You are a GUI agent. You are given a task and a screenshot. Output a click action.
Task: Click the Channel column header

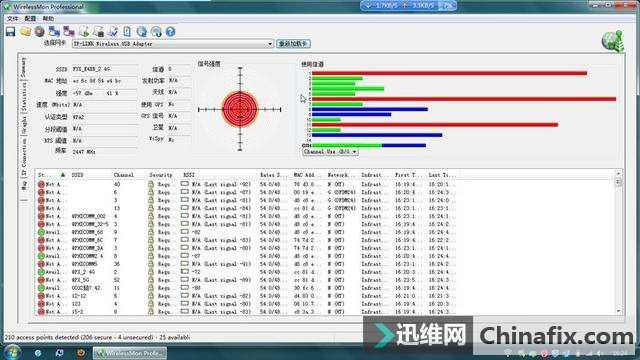click(124, 175)
